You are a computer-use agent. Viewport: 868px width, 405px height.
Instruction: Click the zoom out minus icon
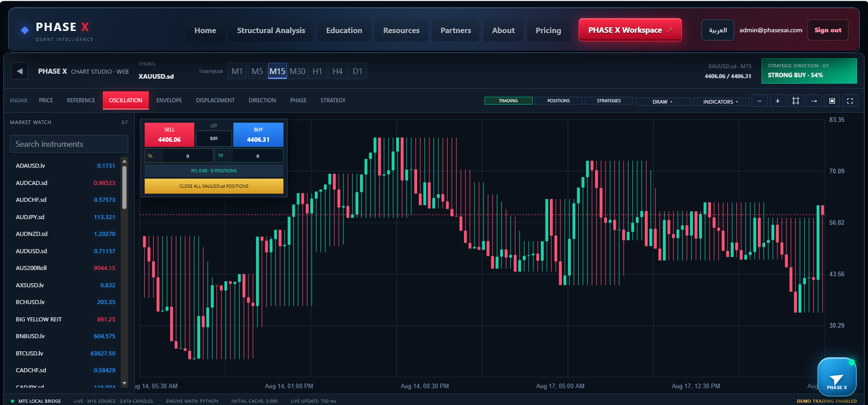pyautogui.click(x=759, y=101)
